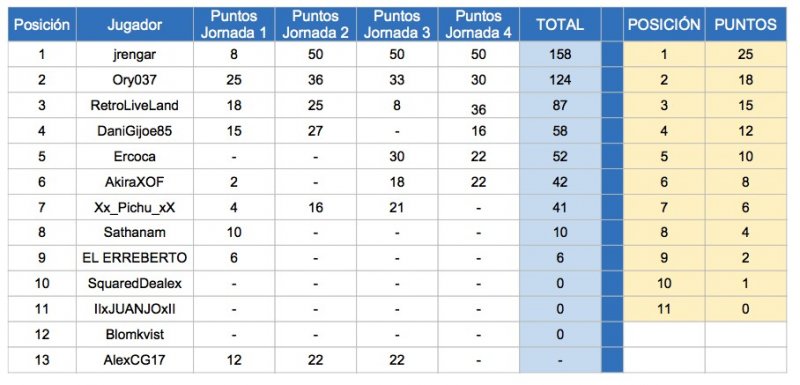
Task: Select Ory037's total of 124
Action: (560, 80)
